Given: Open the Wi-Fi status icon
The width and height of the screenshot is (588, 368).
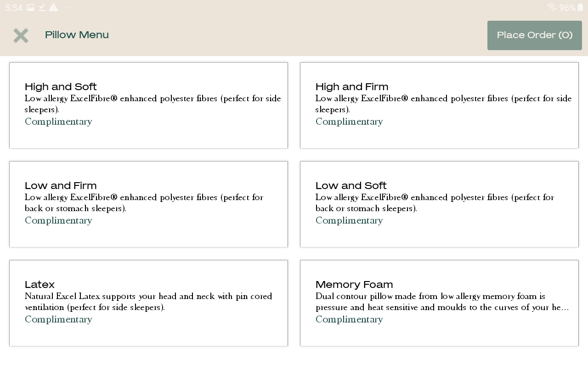Looking at the screenshot, I should [551, 7].
